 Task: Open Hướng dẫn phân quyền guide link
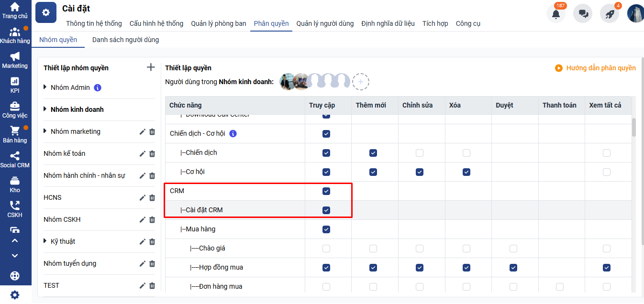click(596, 68)
